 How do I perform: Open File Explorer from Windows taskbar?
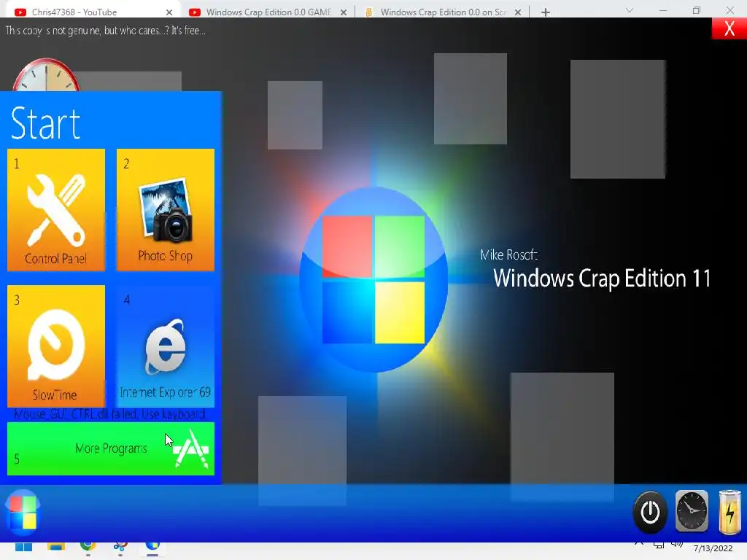tap(55, 545)
